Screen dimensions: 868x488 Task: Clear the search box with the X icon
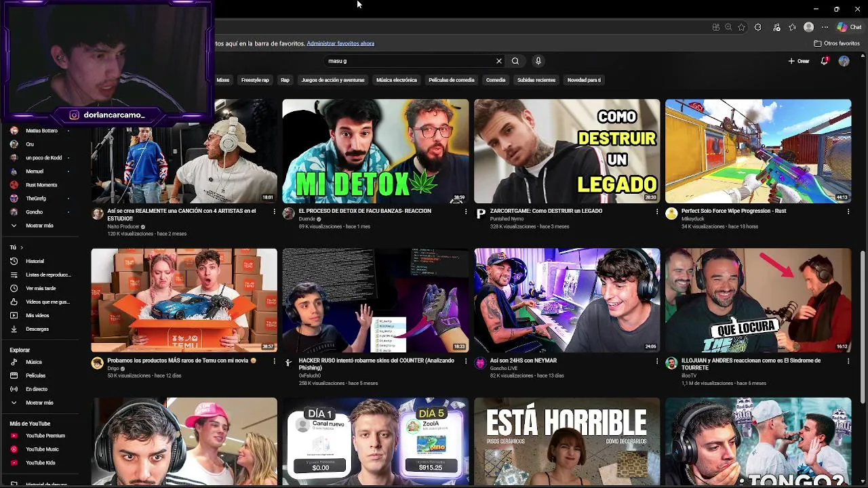pyautogui.click(x=499, y=61)
